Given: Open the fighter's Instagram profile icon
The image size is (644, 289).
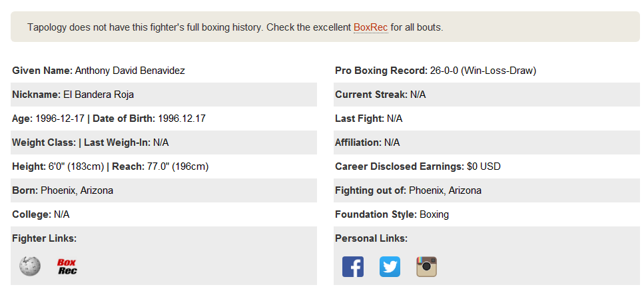Looking at the screenshot, I should [427, 266].
